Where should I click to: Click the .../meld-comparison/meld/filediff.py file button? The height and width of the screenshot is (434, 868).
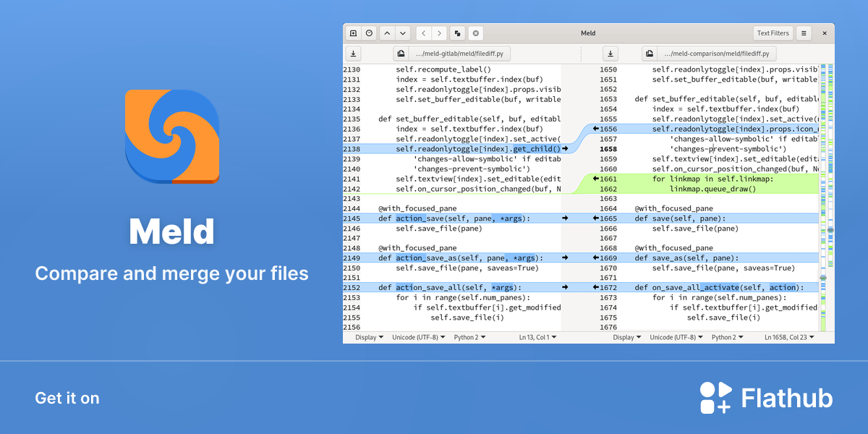tap(718, 54)
